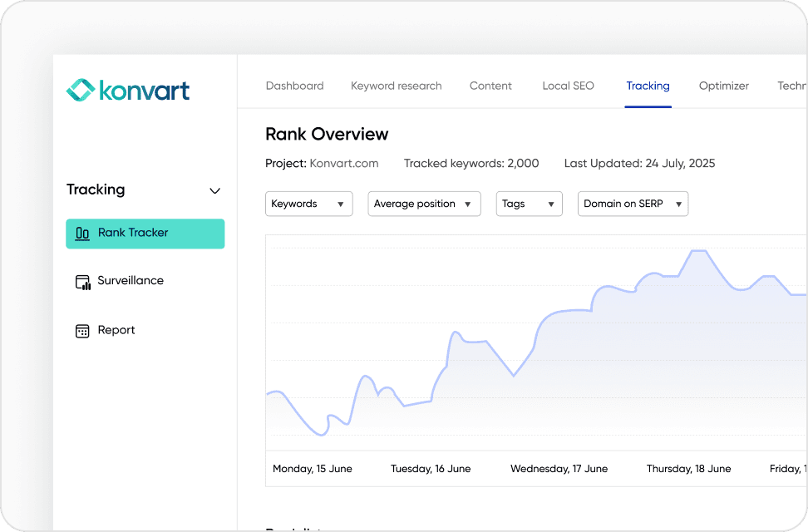Open the Average position dropdown

(424, 204)
